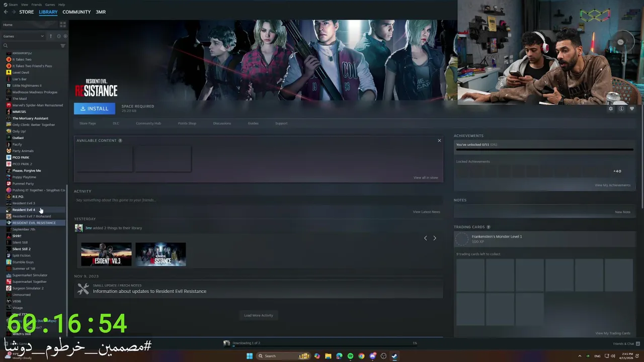This screenshot has width=644, height=362.
Task: Open game info icon
Action: point(621,109)
